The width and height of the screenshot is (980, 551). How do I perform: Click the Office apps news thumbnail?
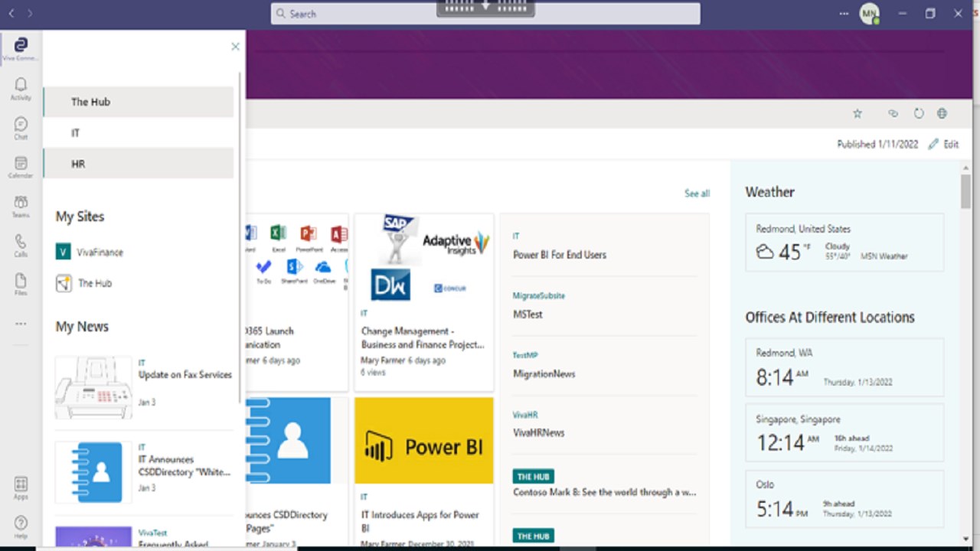coord(297,259)
